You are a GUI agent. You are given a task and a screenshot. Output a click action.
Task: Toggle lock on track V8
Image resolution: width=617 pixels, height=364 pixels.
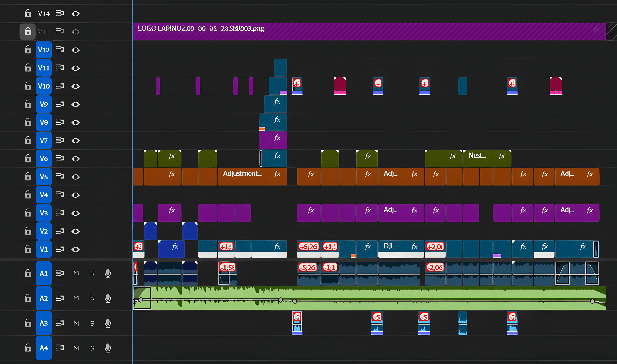tap(28, 122)
